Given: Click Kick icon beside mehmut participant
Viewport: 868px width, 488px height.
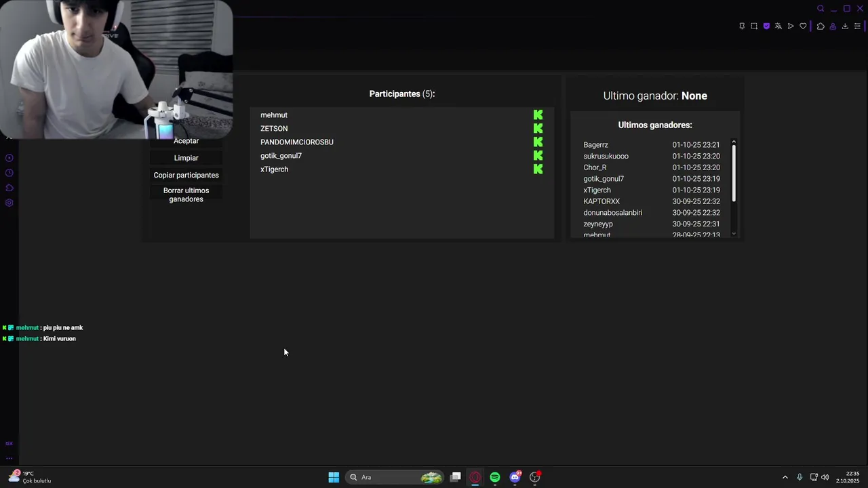Looking at the screenshot, I should pyautogui.click(x=538, y=115).
